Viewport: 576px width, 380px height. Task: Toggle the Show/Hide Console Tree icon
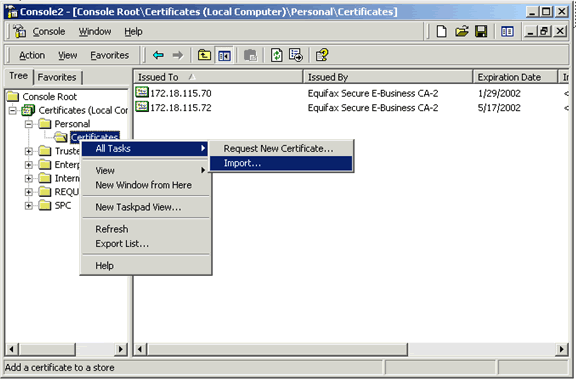224,55
